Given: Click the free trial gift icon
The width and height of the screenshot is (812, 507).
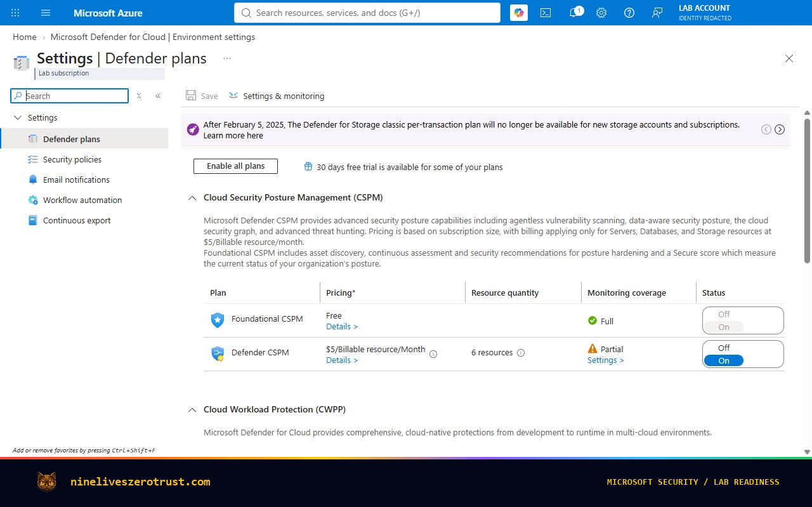Looking at the screenshot, I should 308,167.
